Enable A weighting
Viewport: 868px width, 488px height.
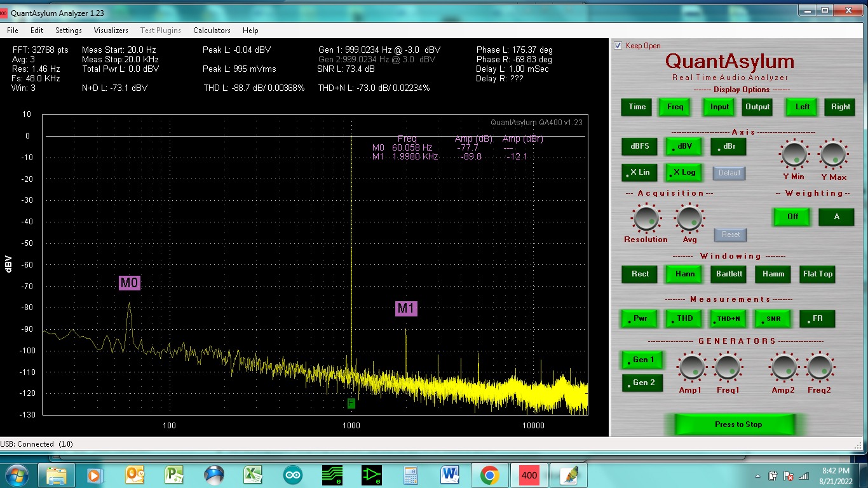coord(836,217)
